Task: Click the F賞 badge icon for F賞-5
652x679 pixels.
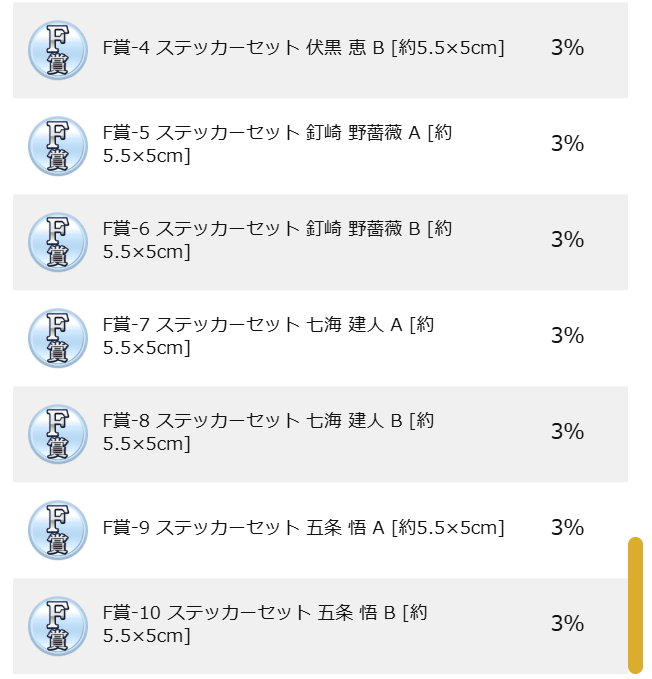Action: (x=58, y=146)
